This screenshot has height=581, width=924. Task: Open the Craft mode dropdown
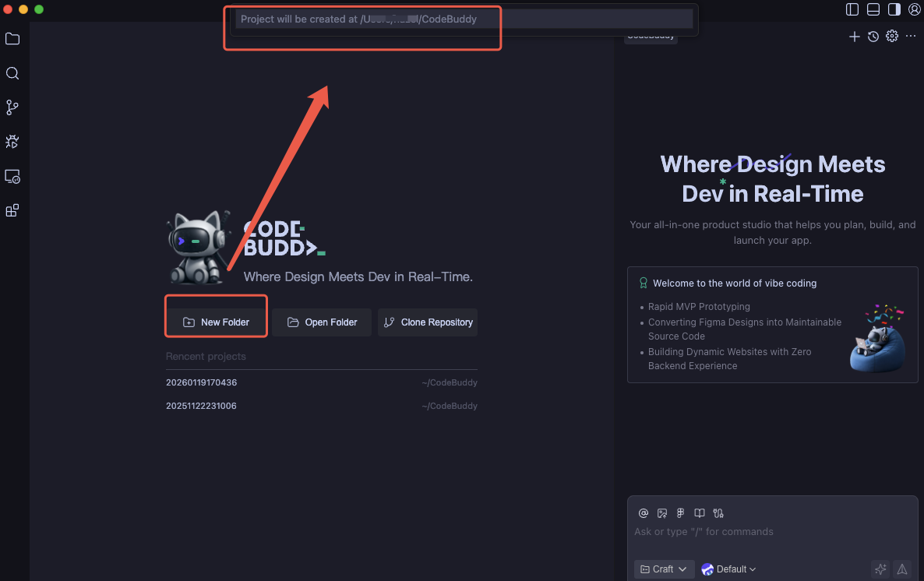click(x=664, y=569)
